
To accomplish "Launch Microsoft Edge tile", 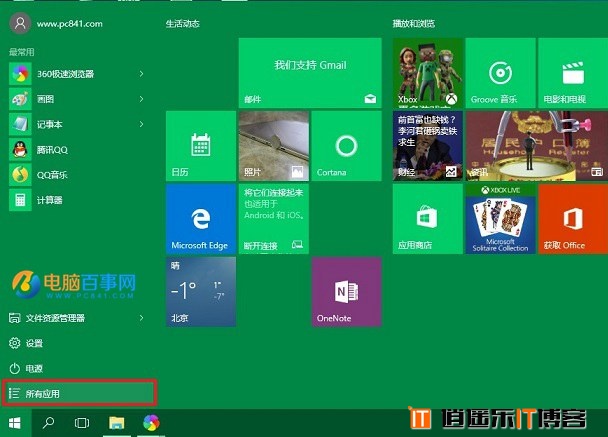I will (x=201, y=219).
